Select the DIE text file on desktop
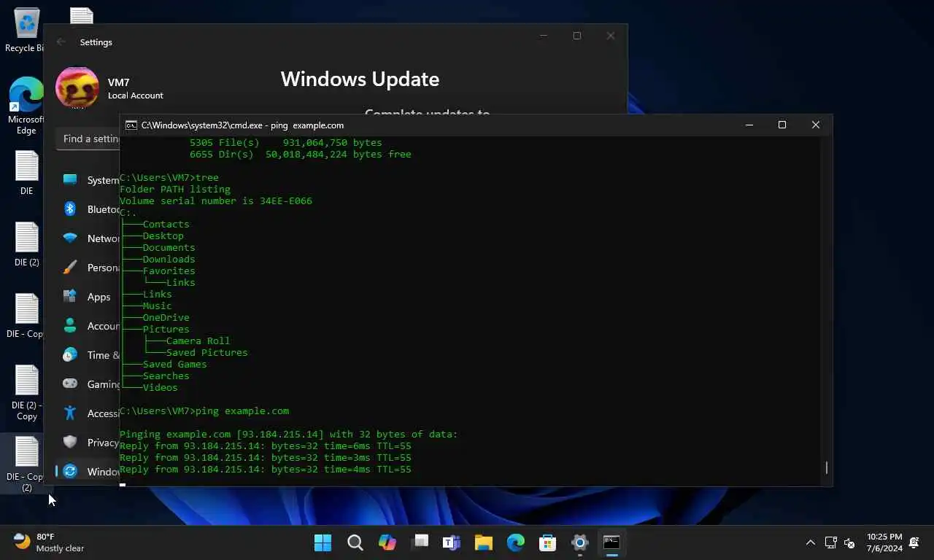Viewport: 934px width, 560px height. click(x=26, y=173)
